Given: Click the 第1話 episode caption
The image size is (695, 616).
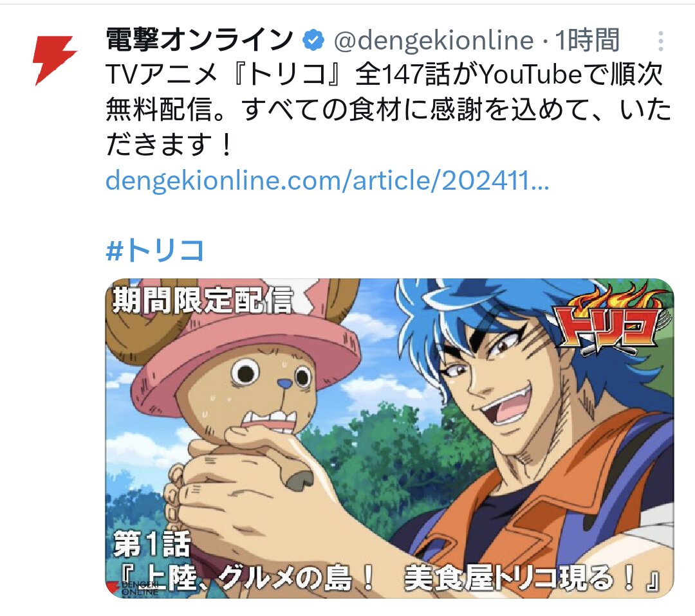Looking at the screenshot, I should pos(152,544).
